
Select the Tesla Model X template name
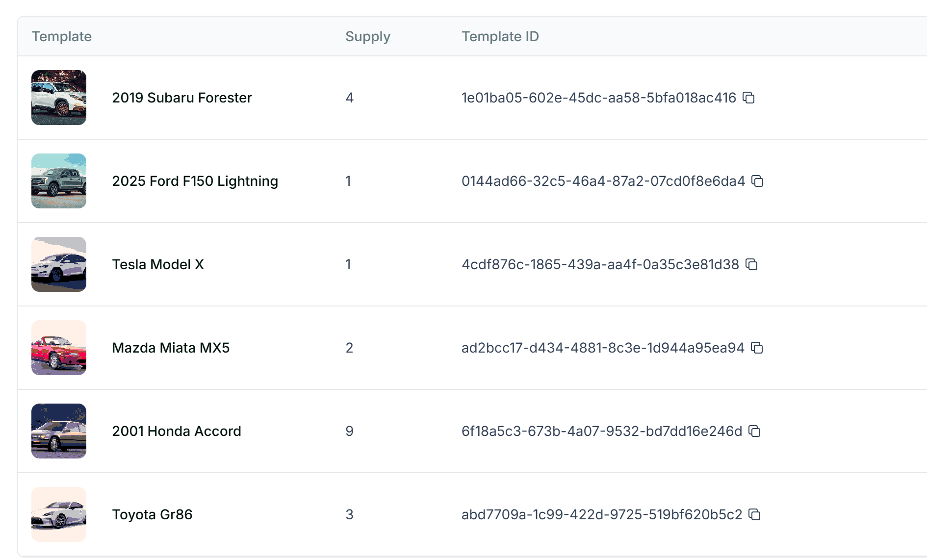(x=158, y=264)
